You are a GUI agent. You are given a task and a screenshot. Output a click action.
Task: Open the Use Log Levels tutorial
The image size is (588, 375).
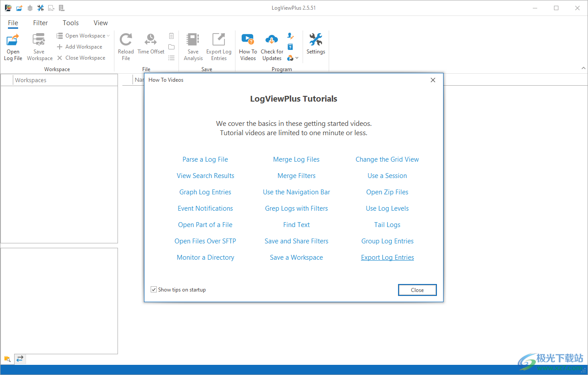[x=387, y=208]
